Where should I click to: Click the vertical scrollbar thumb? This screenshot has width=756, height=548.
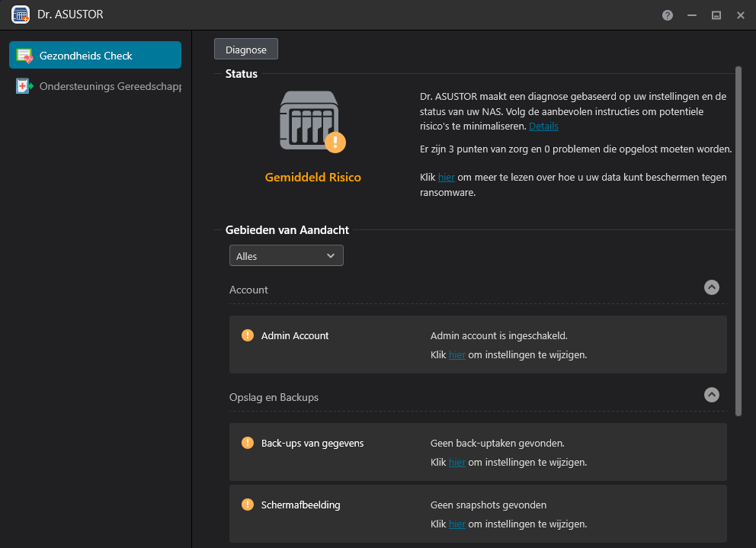[738, 241]
